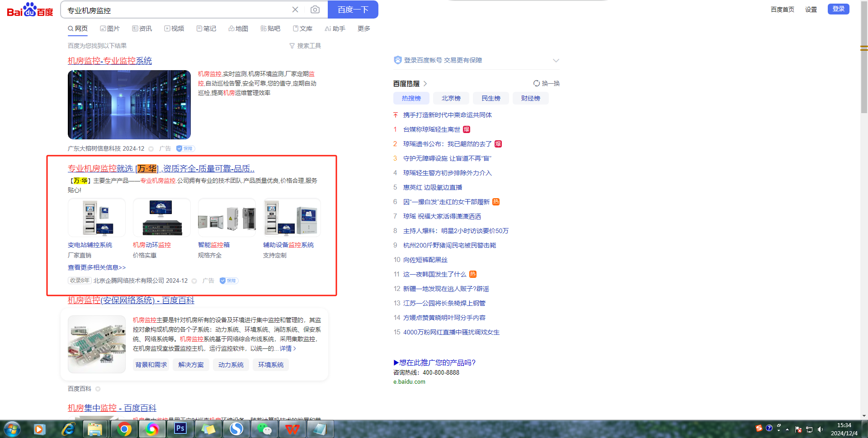Select the 网页 search tab

pyautogui.click(x=78, y=29)
